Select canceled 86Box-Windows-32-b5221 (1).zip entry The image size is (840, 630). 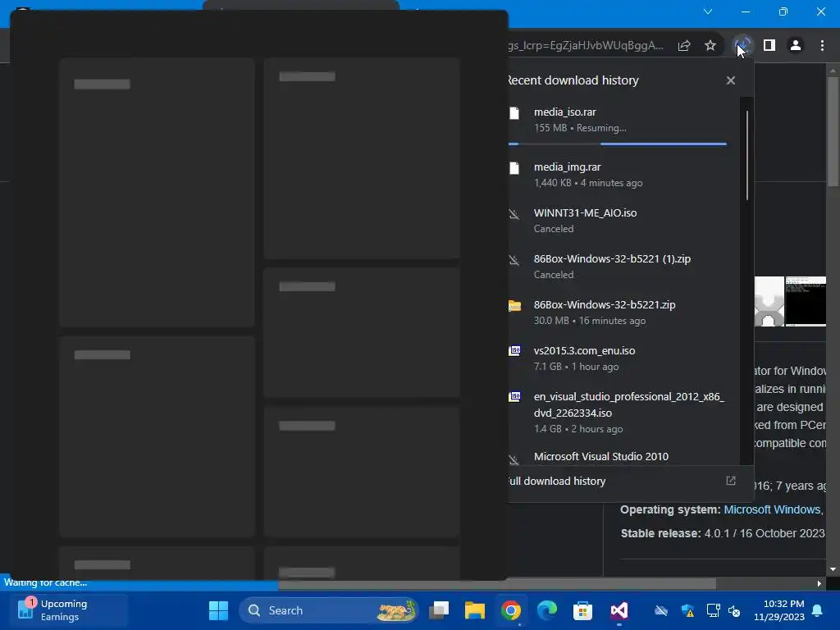click(624, 267)
